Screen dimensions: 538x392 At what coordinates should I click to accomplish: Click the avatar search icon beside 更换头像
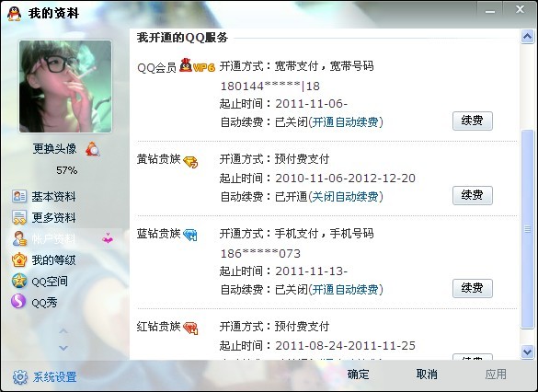pos(93,149)
